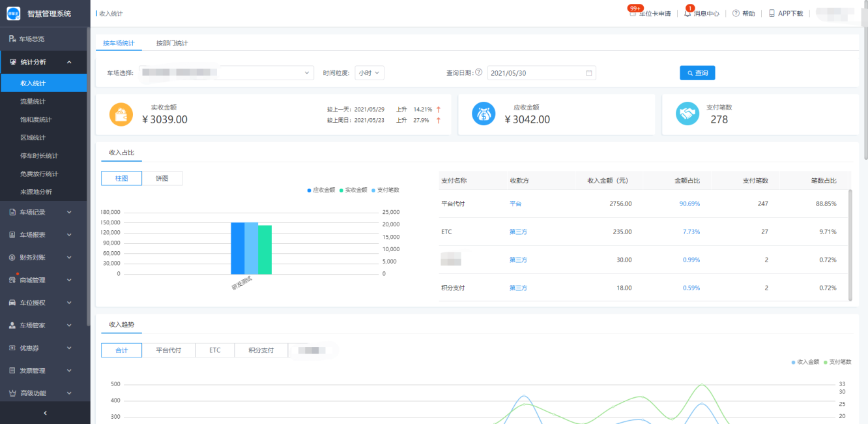Switch chart view to 饼图
Image resolution: width=868 pixels, height=424 pixels.
point(162,178)
